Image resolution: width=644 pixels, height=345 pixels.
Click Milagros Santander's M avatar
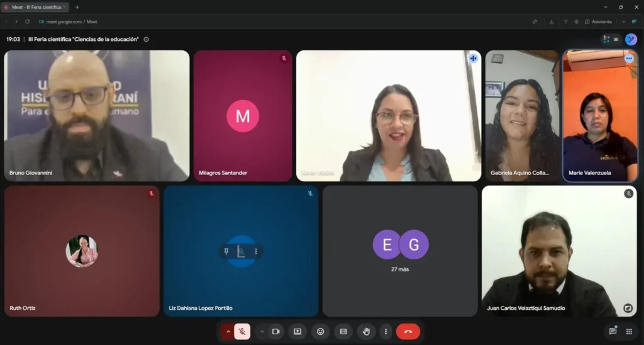click(243, 116)
